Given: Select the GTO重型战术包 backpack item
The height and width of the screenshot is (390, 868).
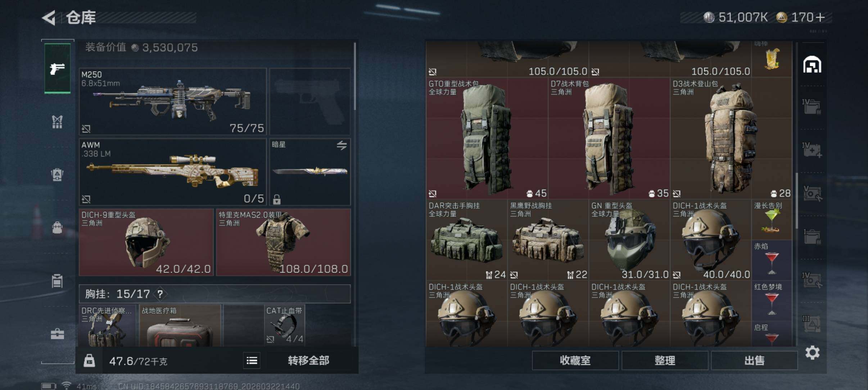Looking at the screenshot, I should tap(487, 138).
